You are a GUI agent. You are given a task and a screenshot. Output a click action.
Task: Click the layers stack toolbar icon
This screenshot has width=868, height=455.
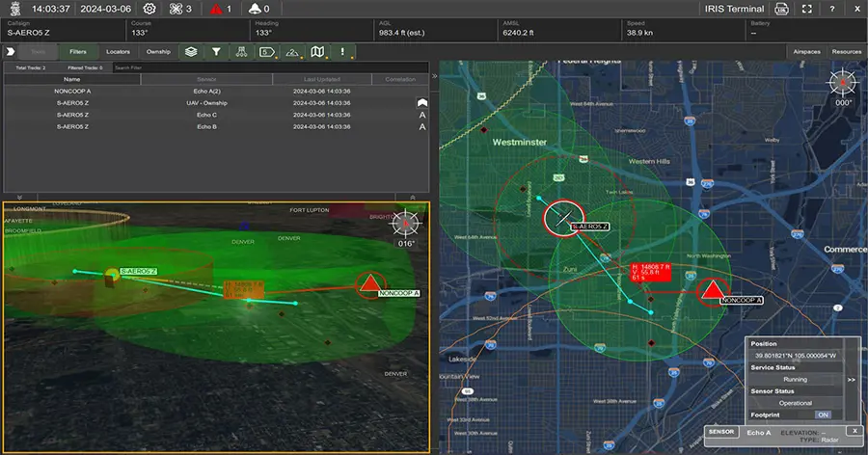click(x=191, y=51)
